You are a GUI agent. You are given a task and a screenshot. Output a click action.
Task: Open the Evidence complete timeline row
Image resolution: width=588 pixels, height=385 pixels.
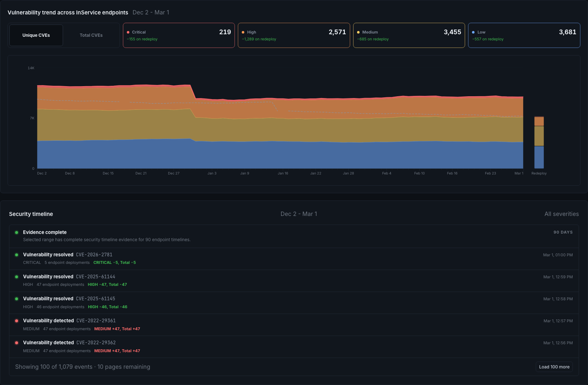(294, 236)
